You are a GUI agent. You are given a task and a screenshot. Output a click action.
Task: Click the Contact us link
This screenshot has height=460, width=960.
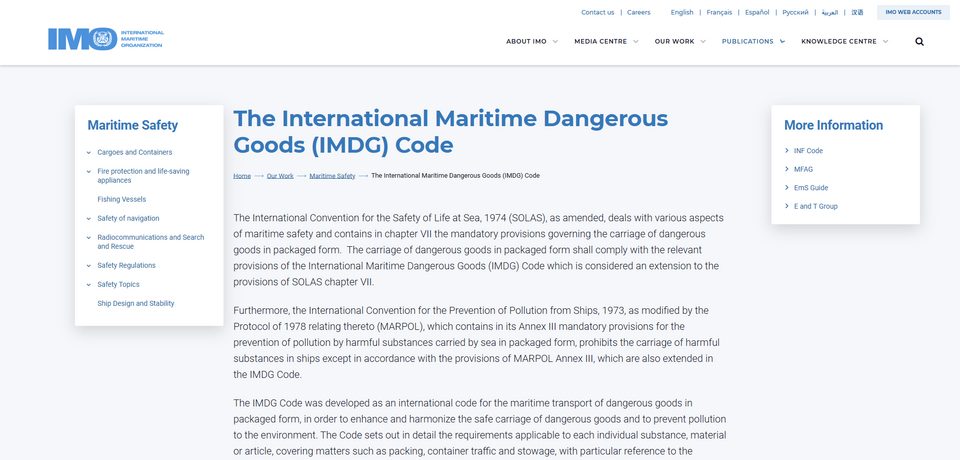click(598, 12)
